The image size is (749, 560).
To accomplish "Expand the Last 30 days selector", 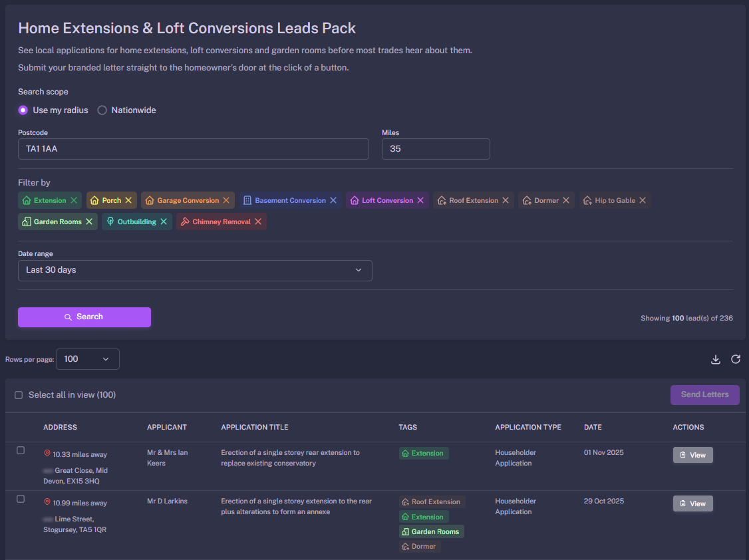I will (x=195, y=271).
